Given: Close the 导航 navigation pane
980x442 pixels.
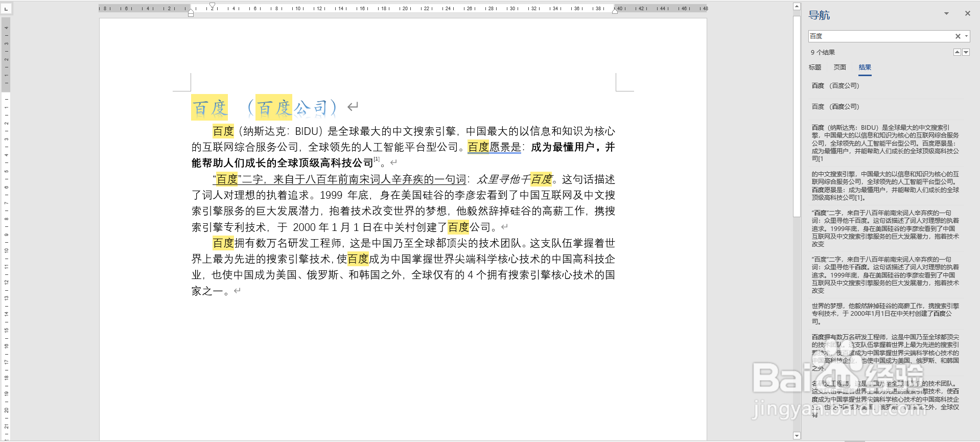Looking at the screenshot, I should (967, 14).
